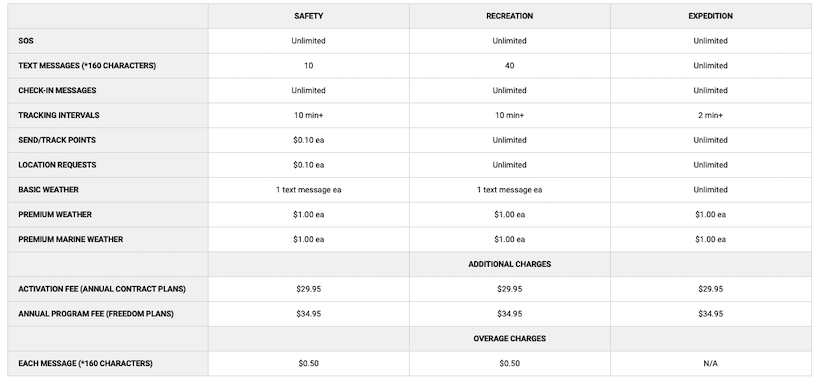Screen dimensions: 820x387
Task: Select the PREMIUM WEATHER row label
Action: coord(55,214)
